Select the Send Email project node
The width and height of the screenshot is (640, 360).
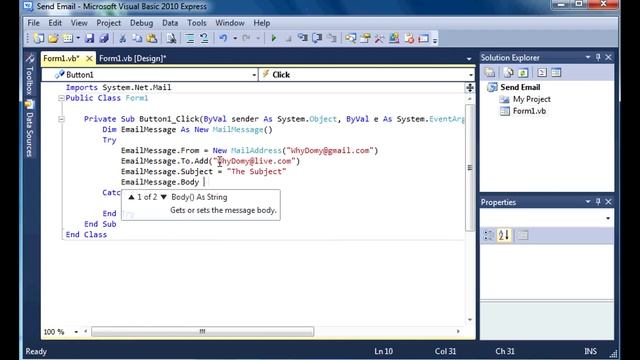pos(520,87)
